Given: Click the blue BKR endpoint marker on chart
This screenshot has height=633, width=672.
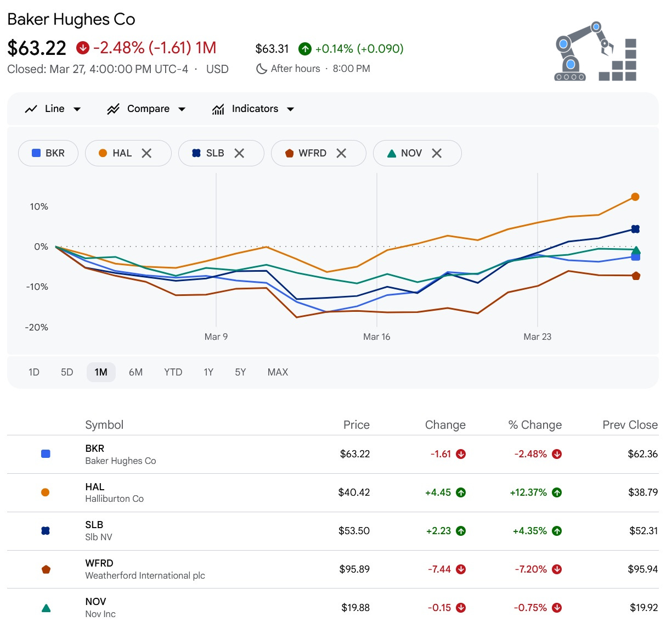Looking at the screenshot, I should click(x=635, y=256).
